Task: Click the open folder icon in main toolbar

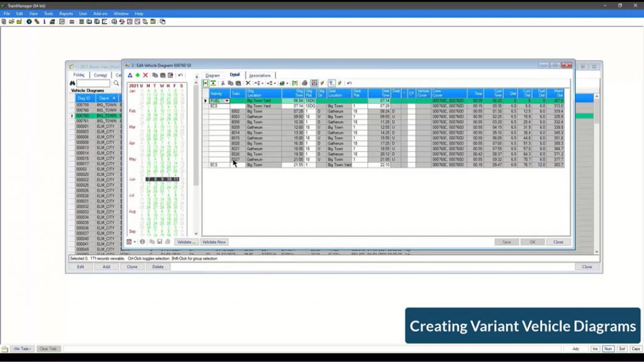Action: pyautogui.click(x=12, y=21)
